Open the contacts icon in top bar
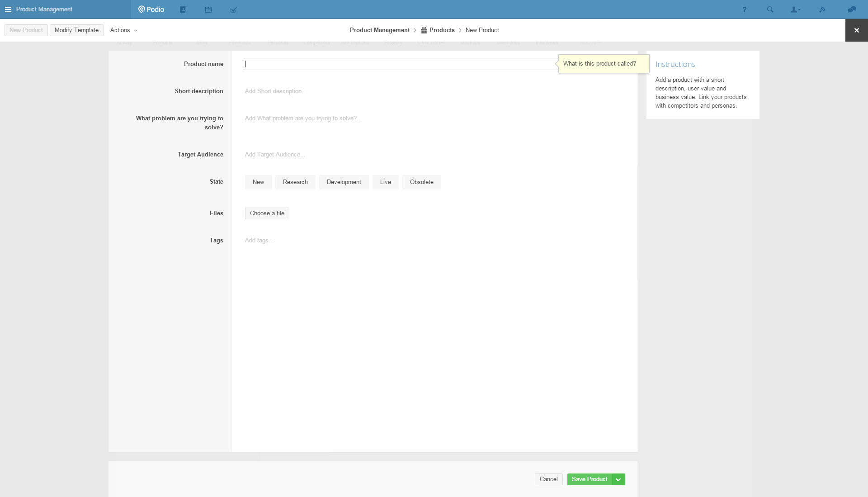Screen dimensions: 868x497 [x=183, y=9]
